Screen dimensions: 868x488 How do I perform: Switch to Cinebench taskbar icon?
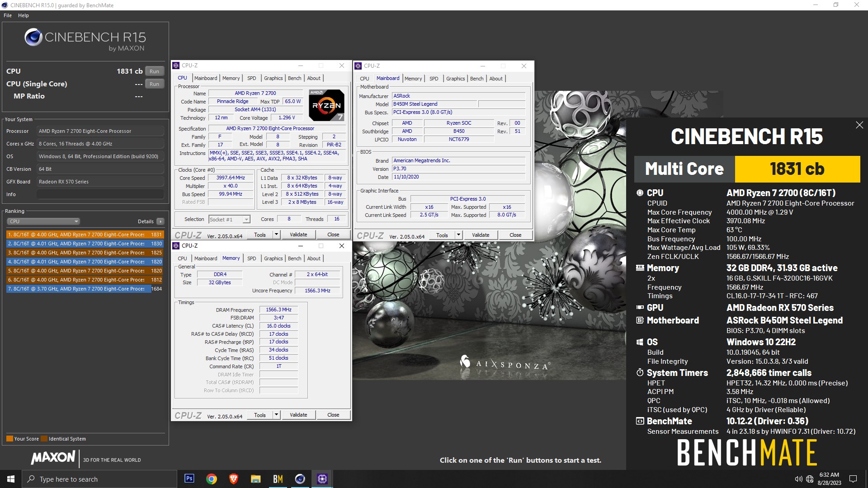(300, 479)
